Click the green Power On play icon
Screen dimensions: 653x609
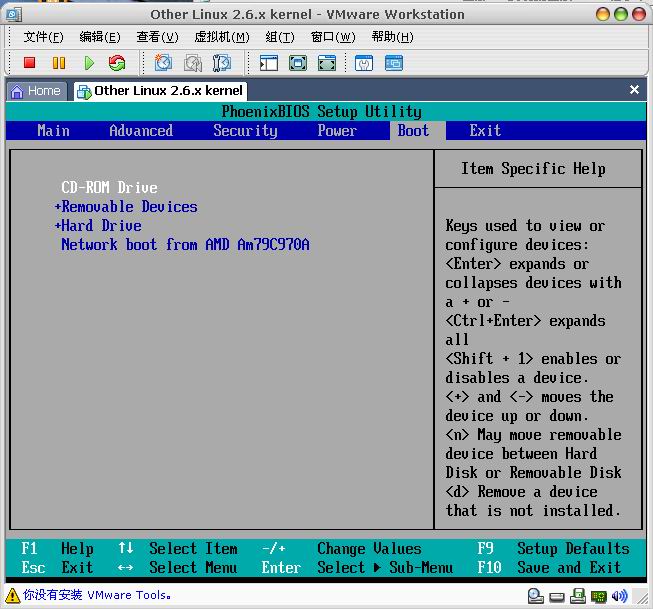click(89, 63)
